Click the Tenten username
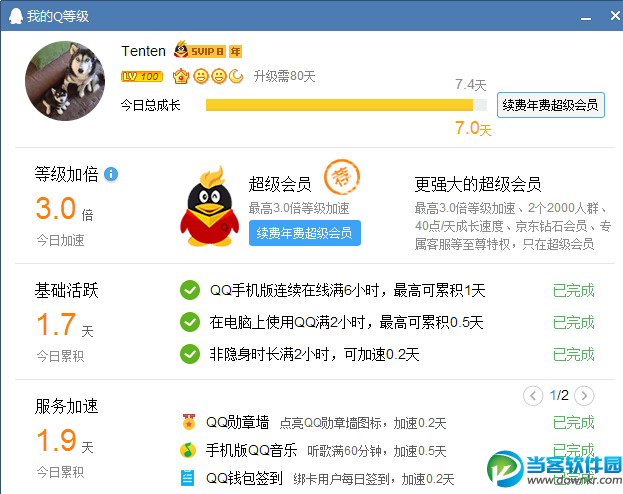623x494 pixels. (x=143, y=51)
